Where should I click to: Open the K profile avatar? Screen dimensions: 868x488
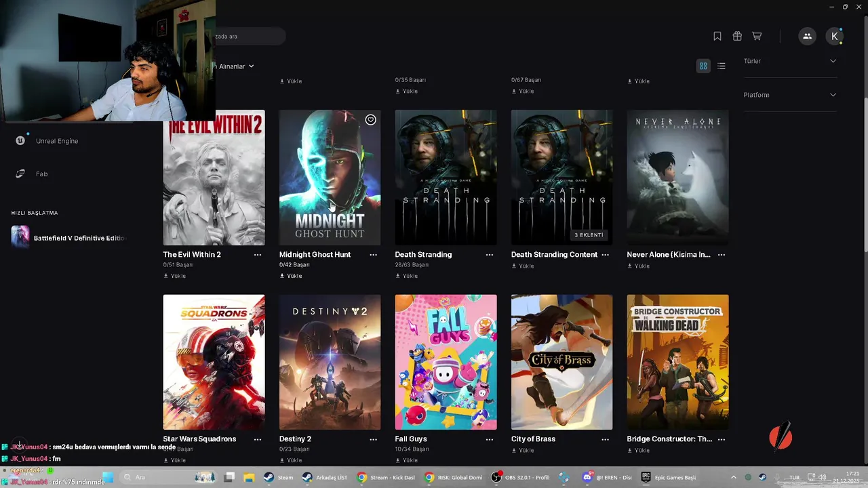click(x=834, y=36)
